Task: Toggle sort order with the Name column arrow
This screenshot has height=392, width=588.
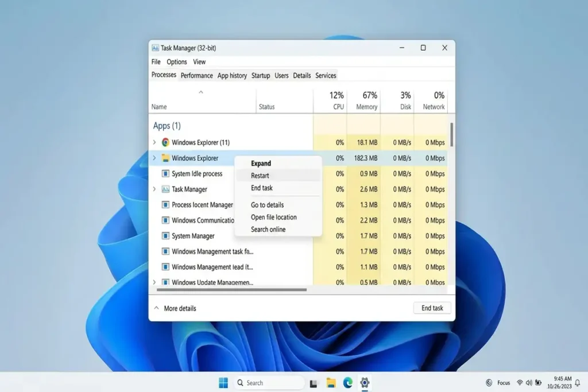Action: [x=201, y=92]
